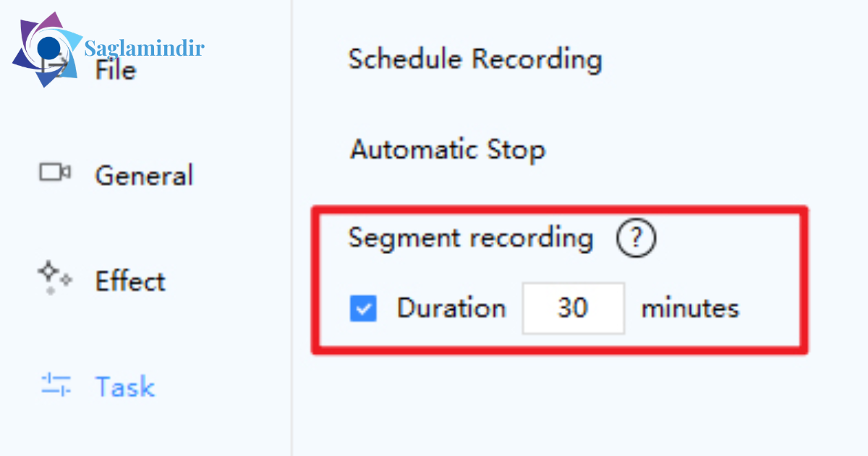Click the sidebar vertical divider line
This screenshot has height=456, width=868.
tap(292, 228)
